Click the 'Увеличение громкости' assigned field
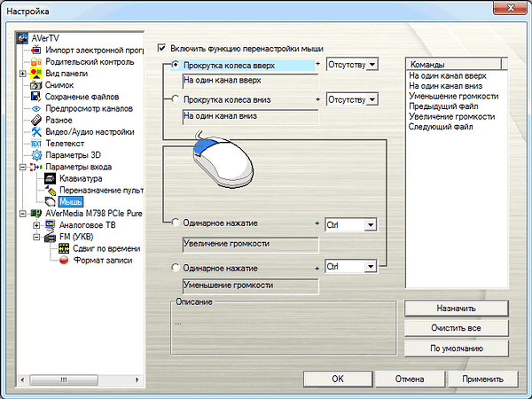The height and width of the screenshot is (399, 532). click(250, 245)
